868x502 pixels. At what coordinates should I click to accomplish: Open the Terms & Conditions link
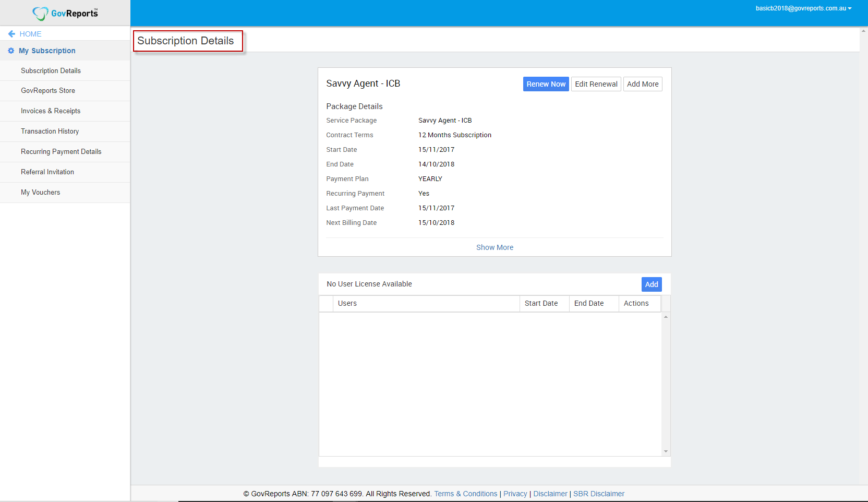coord(466,494)
